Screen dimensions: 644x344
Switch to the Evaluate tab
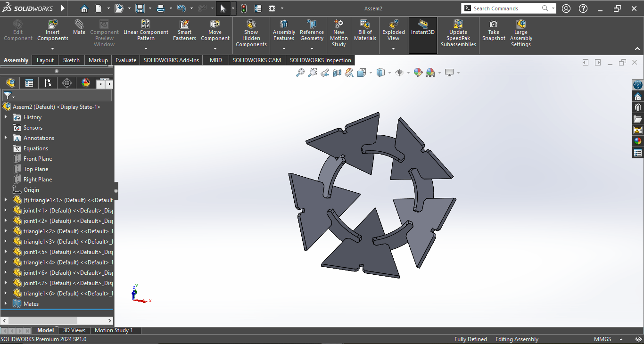[126, 60]
